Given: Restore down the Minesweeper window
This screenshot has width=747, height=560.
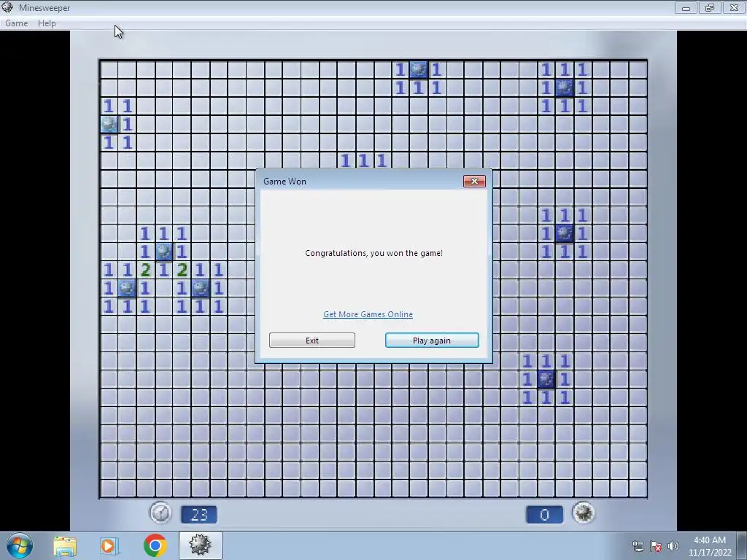Looking at the screenshot, I should coord(710,7).
